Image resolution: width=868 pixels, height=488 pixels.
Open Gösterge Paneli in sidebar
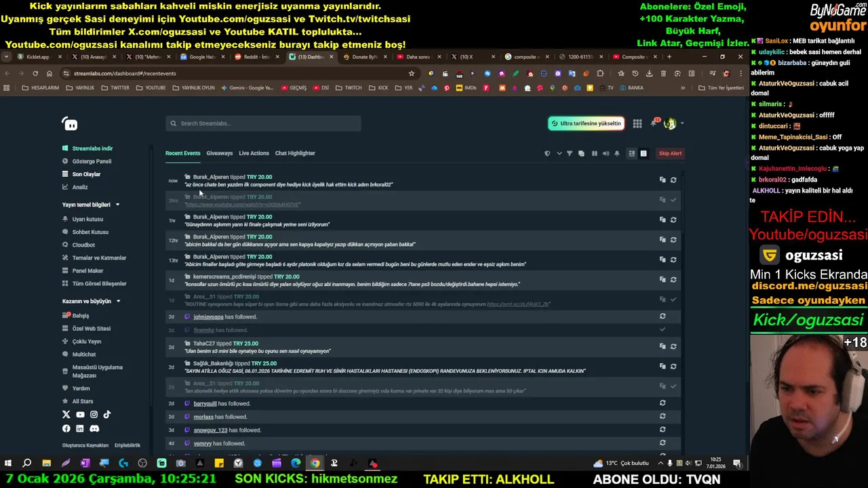tap(87, 161)
